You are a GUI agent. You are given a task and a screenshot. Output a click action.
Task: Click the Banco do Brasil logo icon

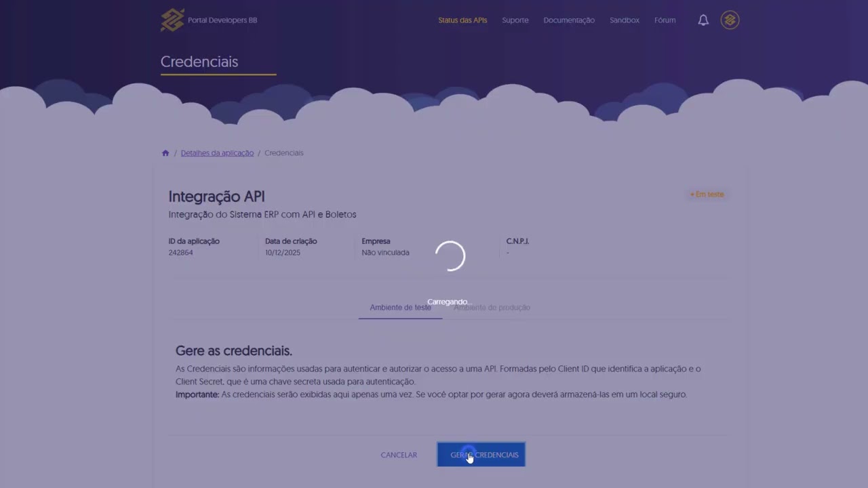[x=172, y=20]
